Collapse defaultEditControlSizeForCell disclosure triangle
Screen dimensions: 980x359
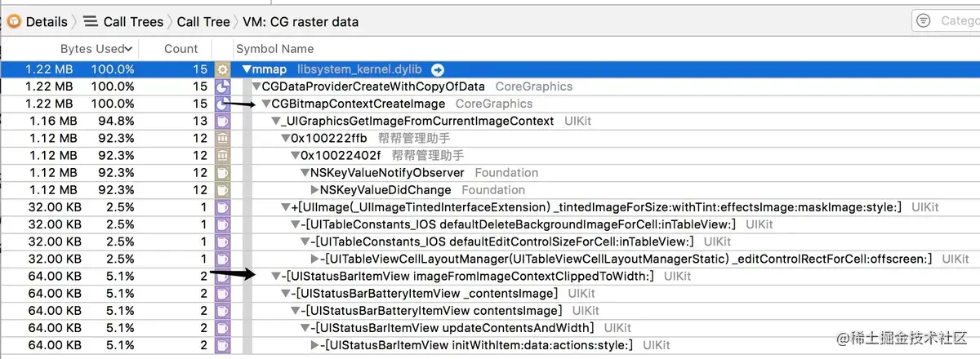tap(305, 242)
